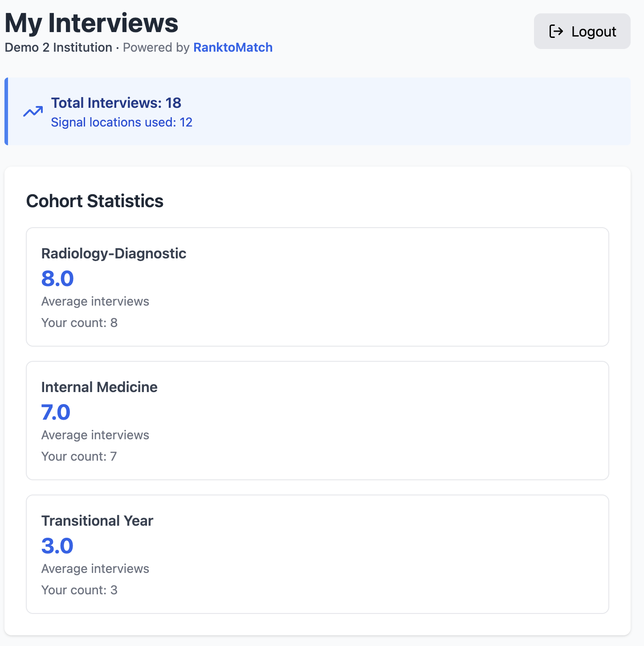Screen dimensions: 644x646
Task: Click Signal locations used text
Action: coord(121,122)
